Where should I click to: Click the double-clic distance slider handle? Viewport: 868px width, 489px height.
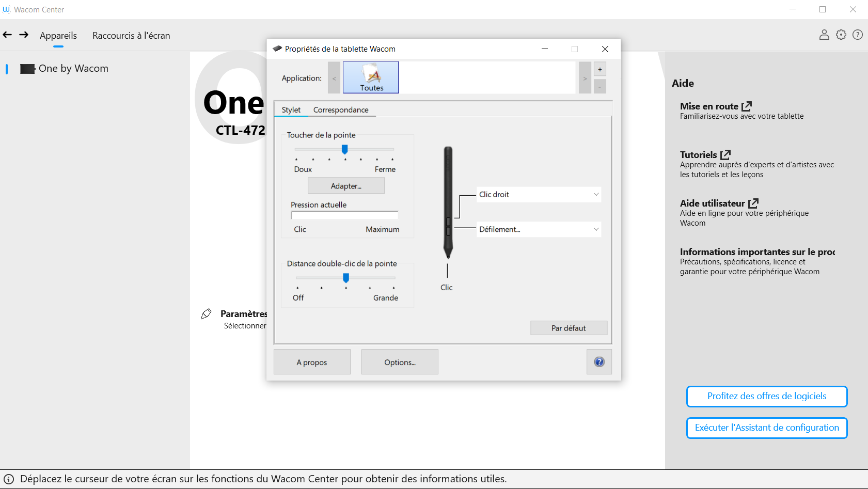point(346,278)
